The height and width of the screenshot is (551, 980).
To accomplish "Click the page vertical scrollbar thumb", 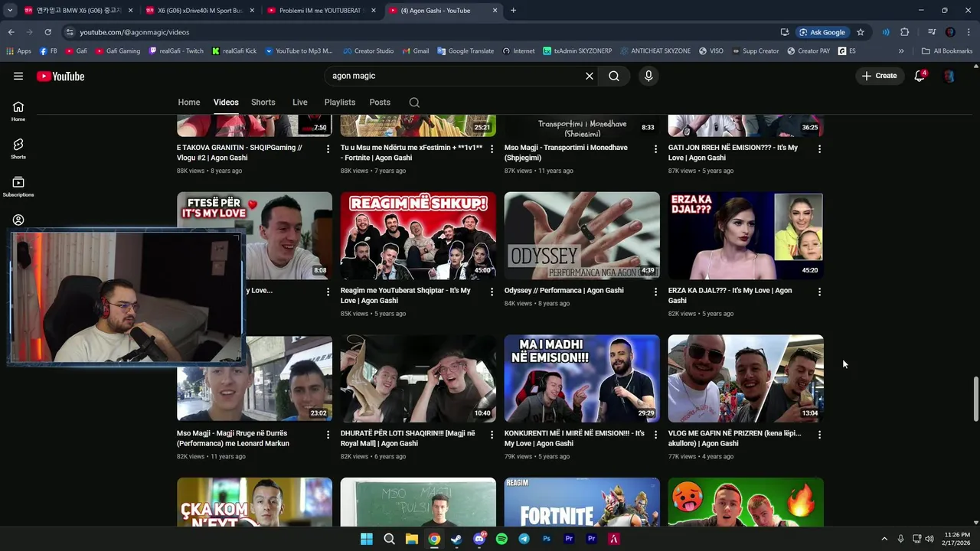I will [975, 398].
